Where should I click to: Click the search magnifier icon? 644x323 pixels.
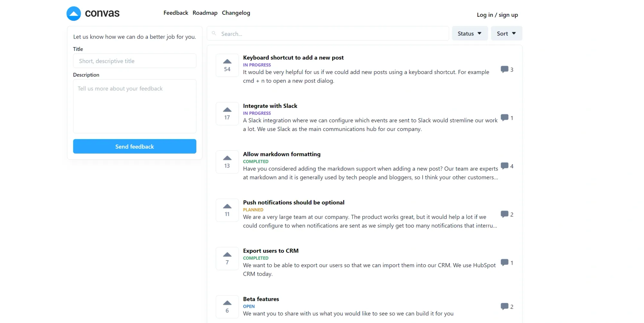[x=214, y=33]
